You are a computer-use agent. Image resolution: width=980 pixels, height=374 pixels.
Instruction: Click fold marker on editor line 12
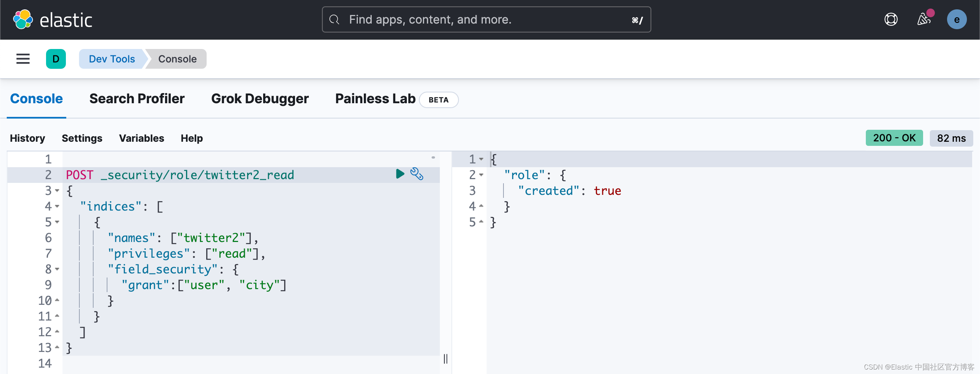[57, 332]
